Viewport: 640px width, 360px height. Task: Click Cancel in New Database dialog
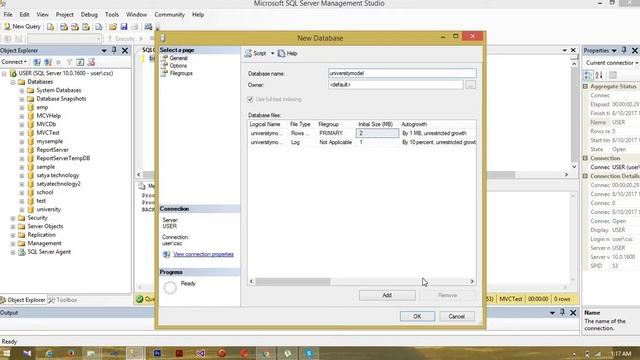(x=457, y=316)
